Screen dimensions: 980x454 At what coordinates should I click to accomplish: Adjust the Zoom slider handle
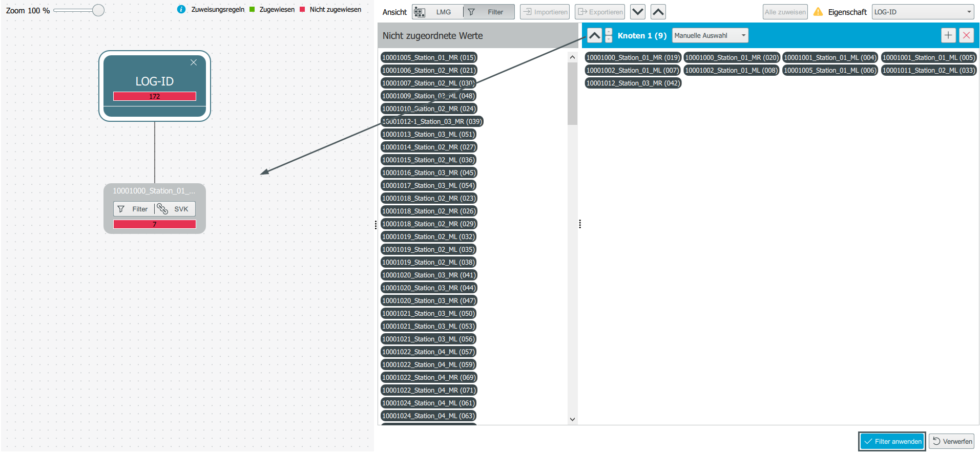[x=98, y=10]
